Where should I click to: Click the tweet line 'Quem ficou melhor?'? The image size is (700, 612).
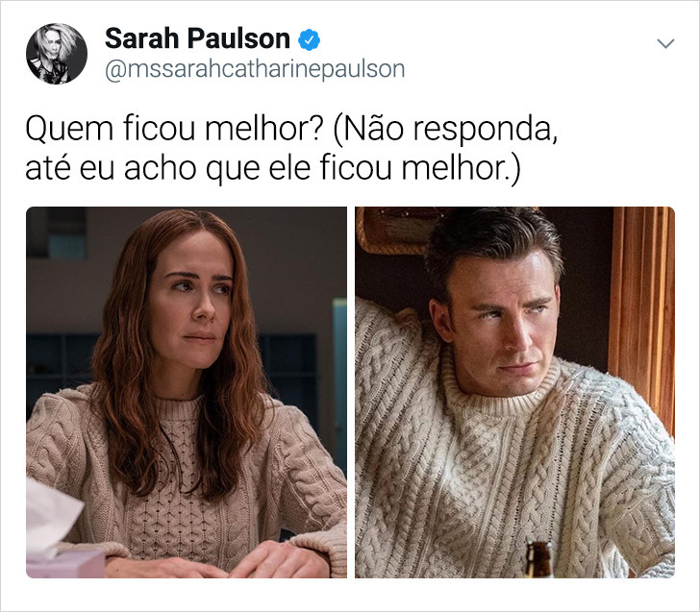pyautogui.click(x=175, y=130)
